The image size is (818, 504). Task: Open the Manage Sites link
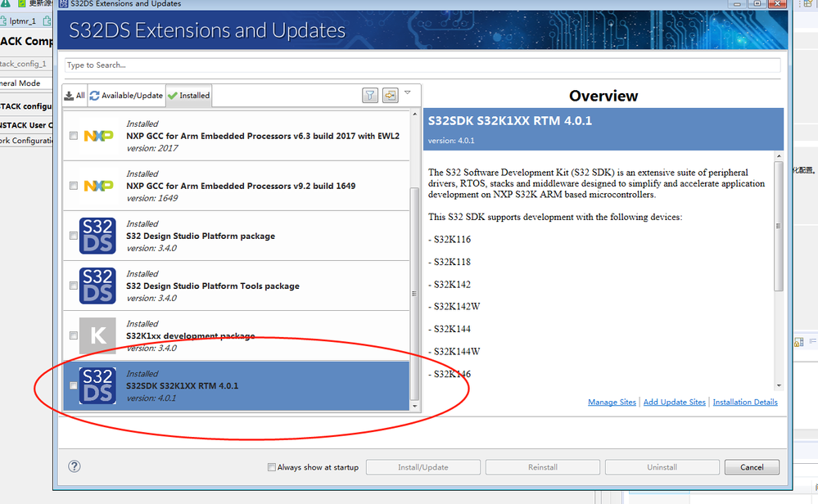tap(612, 402)
